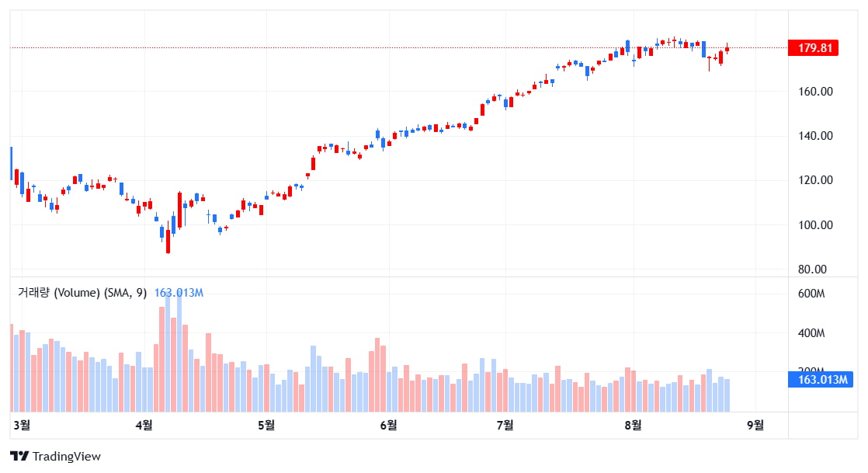Click the 160.00 price scale label
This screenshot has width=868, height=473.
[x=815, y=92]
